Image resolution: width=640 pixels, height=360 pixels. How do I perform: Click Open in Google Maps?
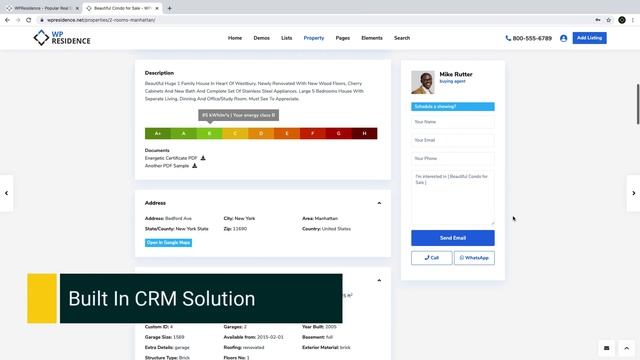168,242
